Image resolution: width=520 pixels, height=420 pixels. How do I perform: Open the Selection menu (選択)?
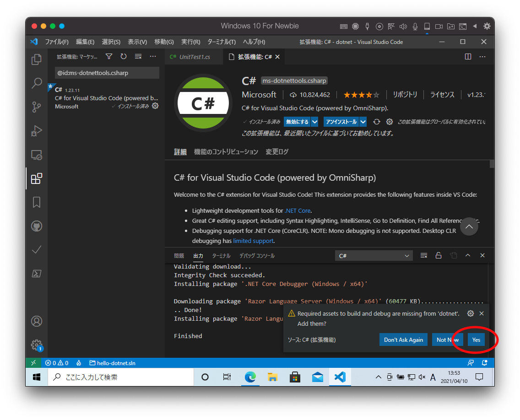[x=111, y=42]
